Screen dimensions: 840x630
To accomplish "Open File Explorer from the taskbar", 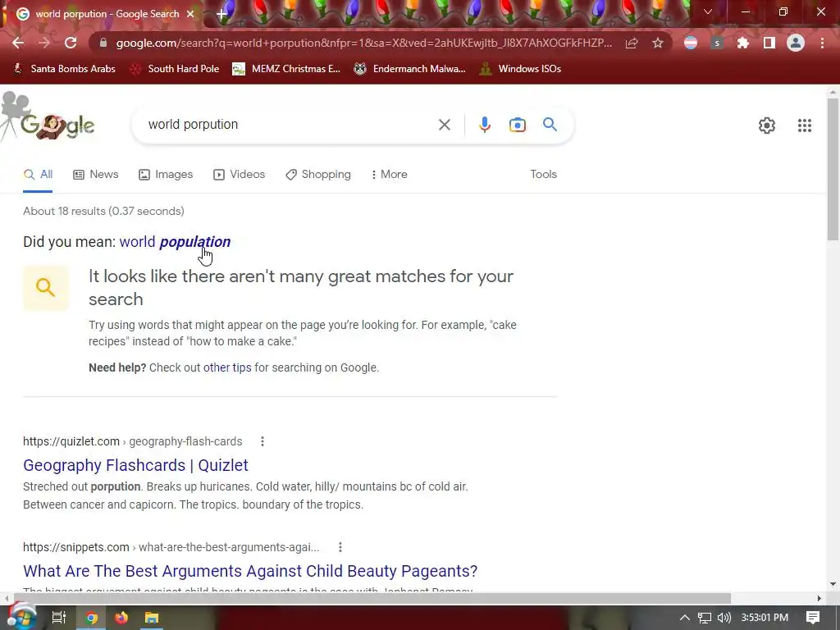I will [x=152, y=618].
